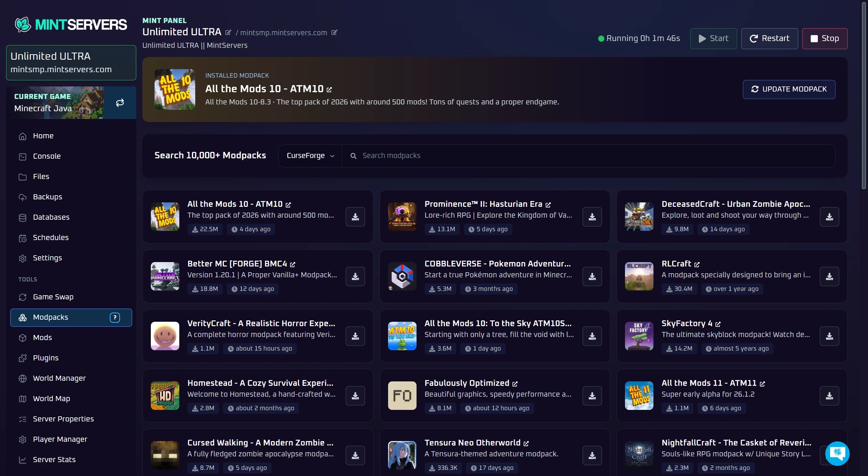Open the Home page in sidebar
The width and height of the screenshot is (868, 476).
pyautogui.click(x=71, y=136)
